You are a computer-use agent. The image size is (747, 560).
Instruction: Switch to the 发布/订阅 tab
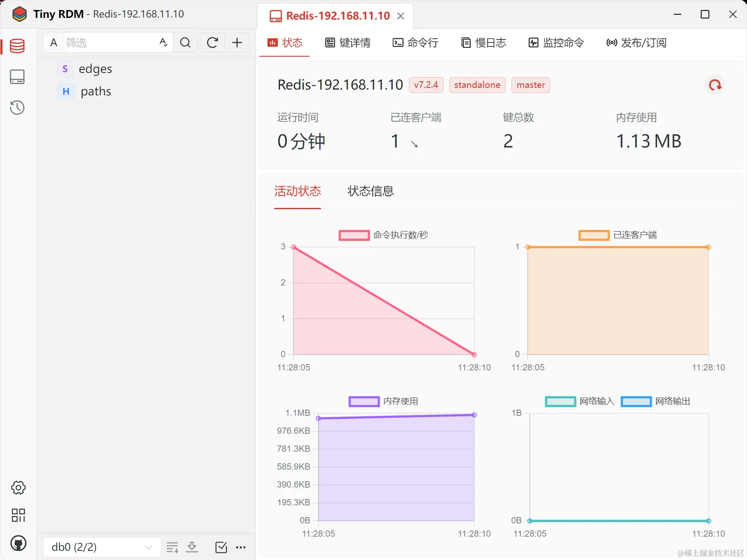(x=636, y=42)
